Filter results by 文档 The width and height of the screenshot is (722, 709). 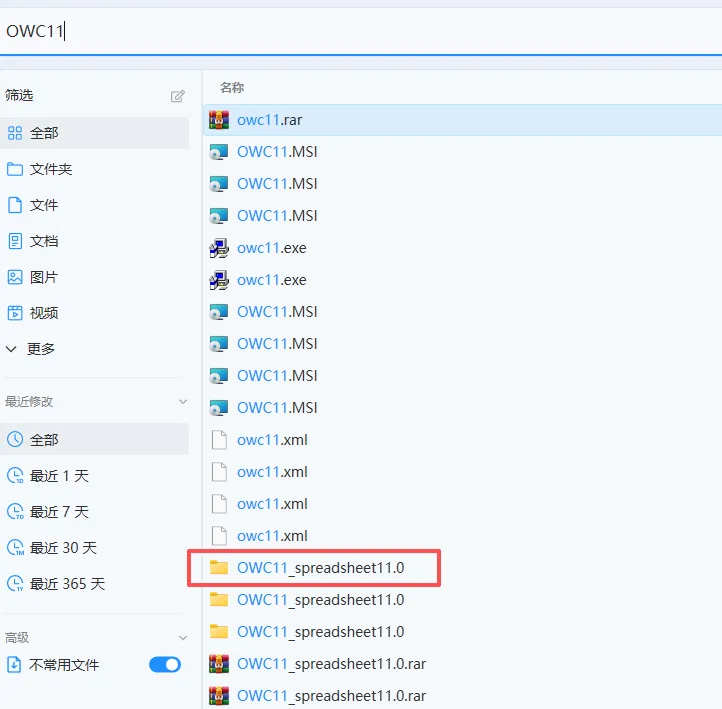point(94,241)
